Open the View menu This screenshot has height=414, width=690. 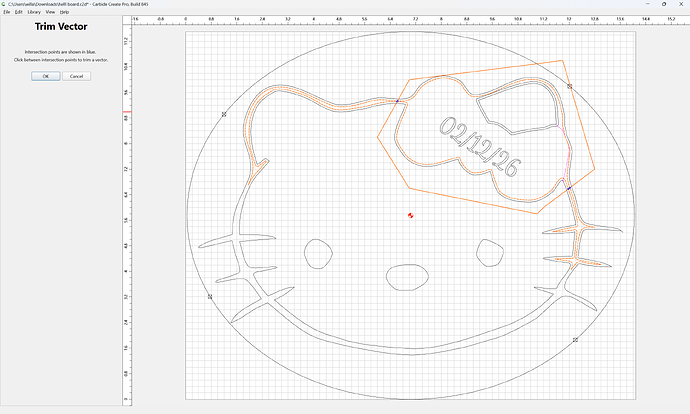[x=50, y=12]
